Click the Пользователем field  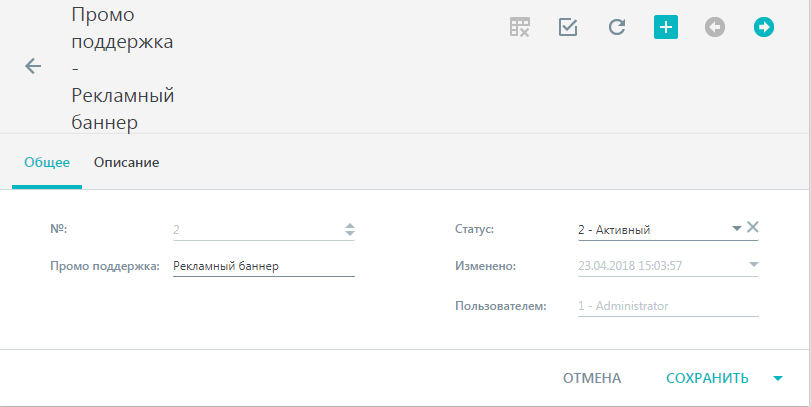coord(668,306)
